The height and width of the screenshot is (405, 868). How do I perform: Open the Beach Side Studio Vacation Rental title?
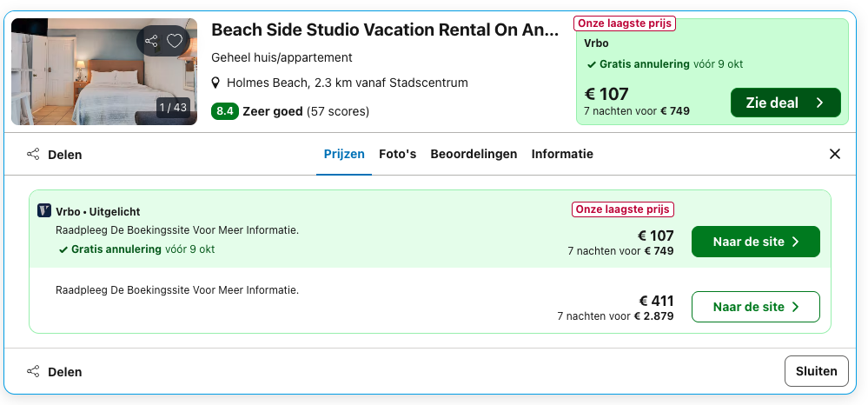[x=385, y=30]
